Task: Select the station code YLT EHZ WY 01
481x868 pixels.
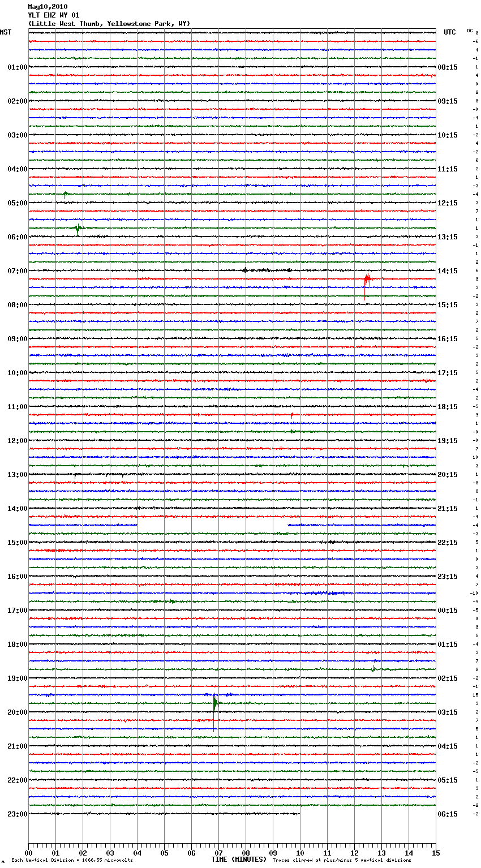Action: pos(54,15)
